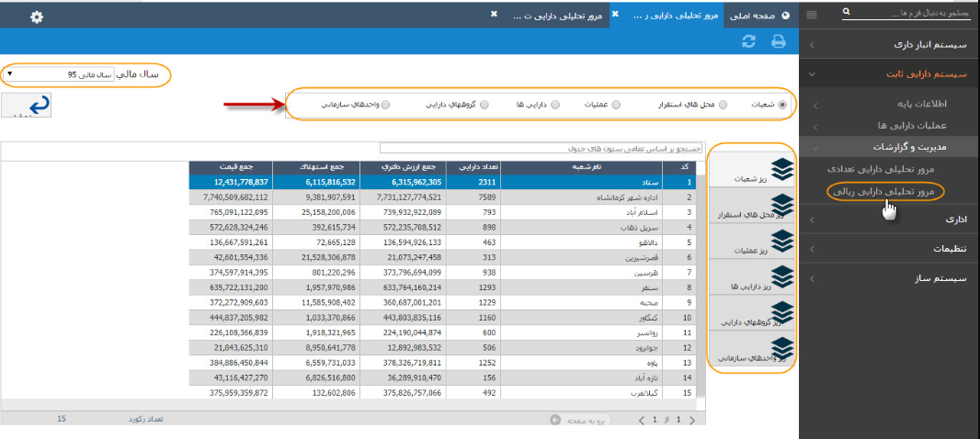Open the settings gear icon
Image resolution: width=980 pixels, height=439 pixels.
[37, 17]
